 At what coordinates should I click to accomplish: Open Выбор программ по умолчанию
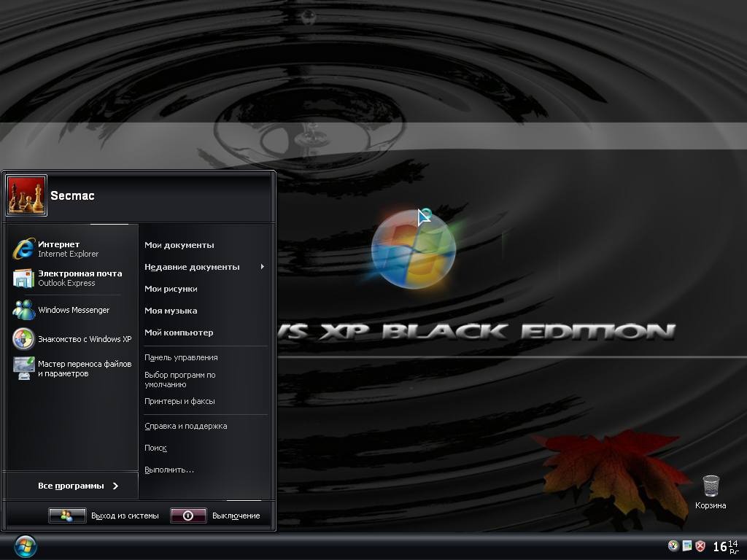180,379
